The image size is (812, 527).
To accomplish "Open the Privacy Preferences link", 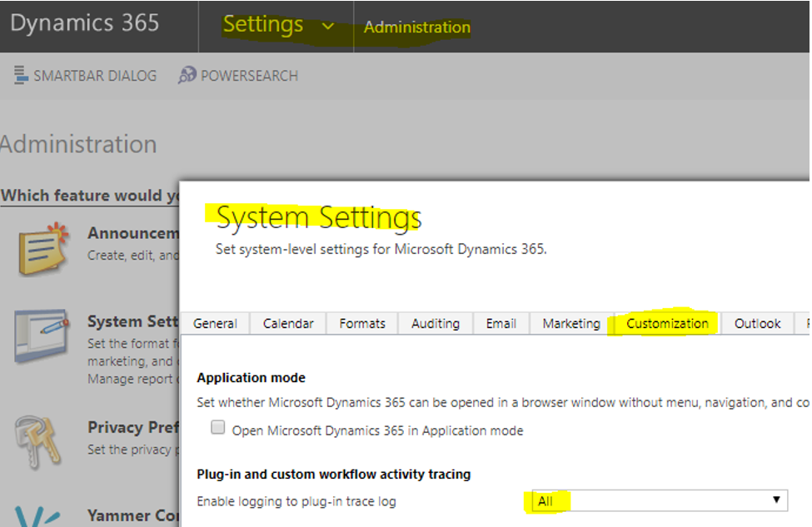I will [x=133, y=428].
